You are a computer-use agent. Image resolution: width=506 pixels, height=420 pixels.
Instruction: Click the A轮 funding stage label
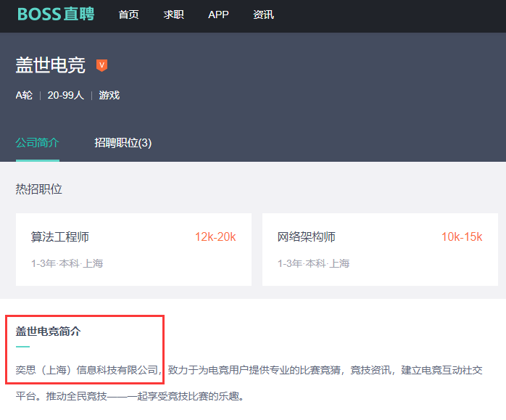point(24,95)
